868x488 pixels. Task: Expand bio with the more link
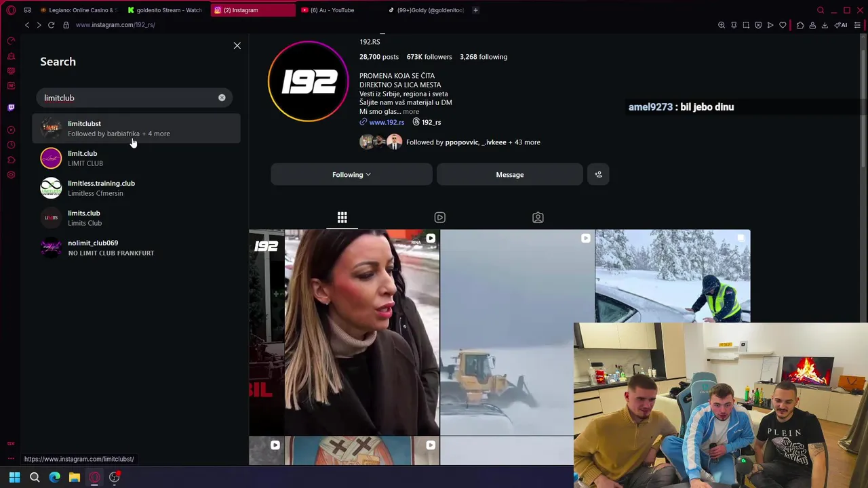pos(411,112)
